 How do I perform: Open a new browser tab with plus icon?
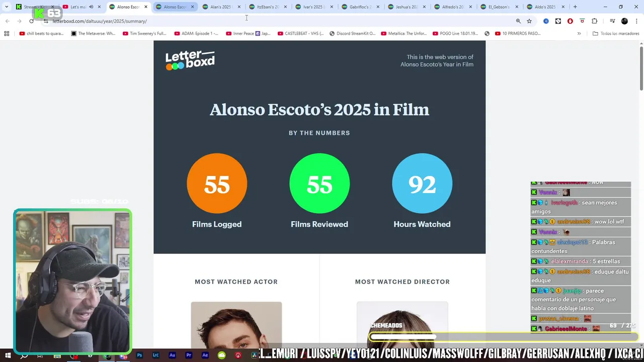(x=575, y=7)
